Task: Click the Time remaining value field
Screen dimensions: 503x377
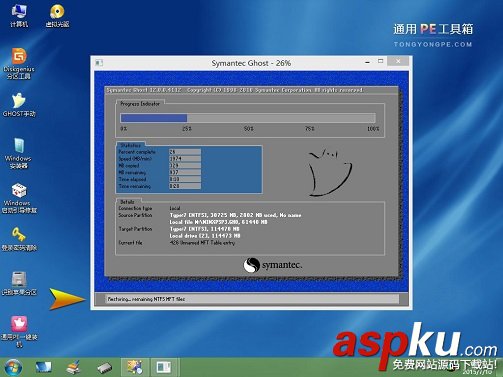Action: pyautogui.click(x=185, y=186)
